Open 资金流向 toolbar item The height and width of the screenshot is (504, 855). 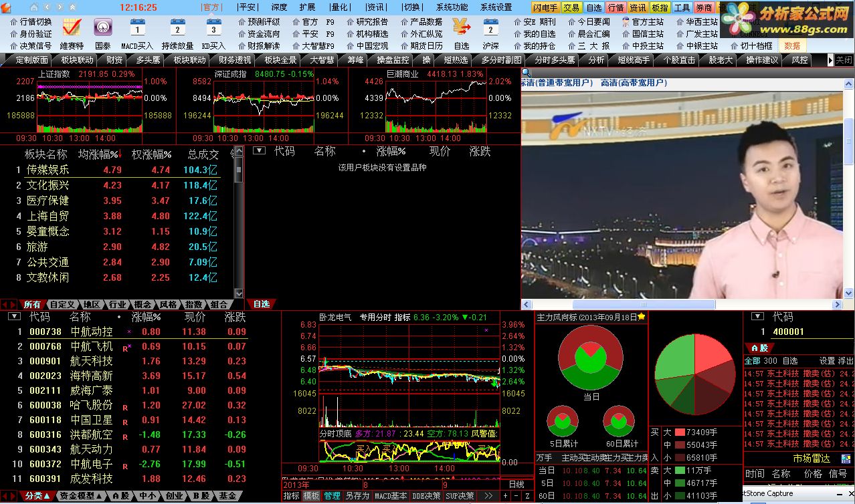click(x=258, y=33)
